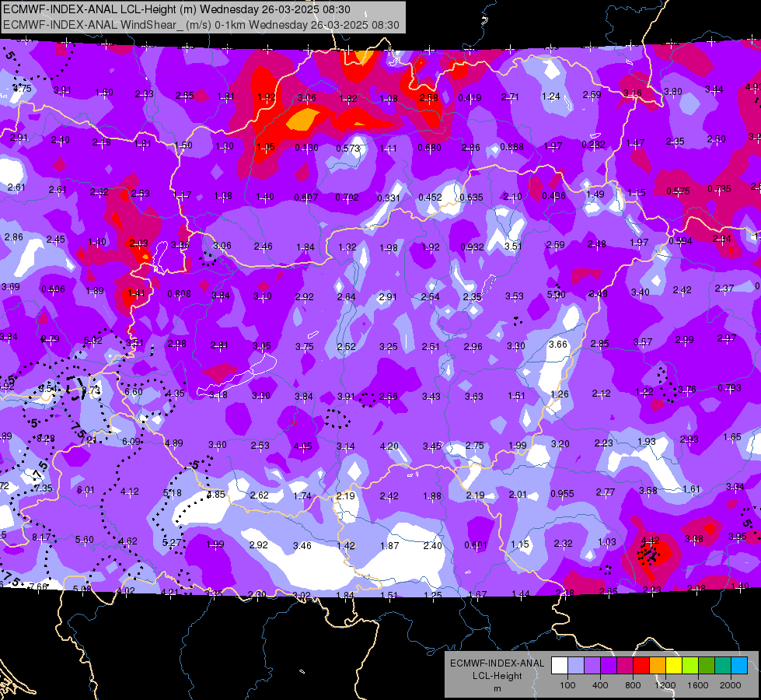Viewport: 761px width, 700px height.
Task: Click the wind shear value 5.60
Action: click(85, 539)
